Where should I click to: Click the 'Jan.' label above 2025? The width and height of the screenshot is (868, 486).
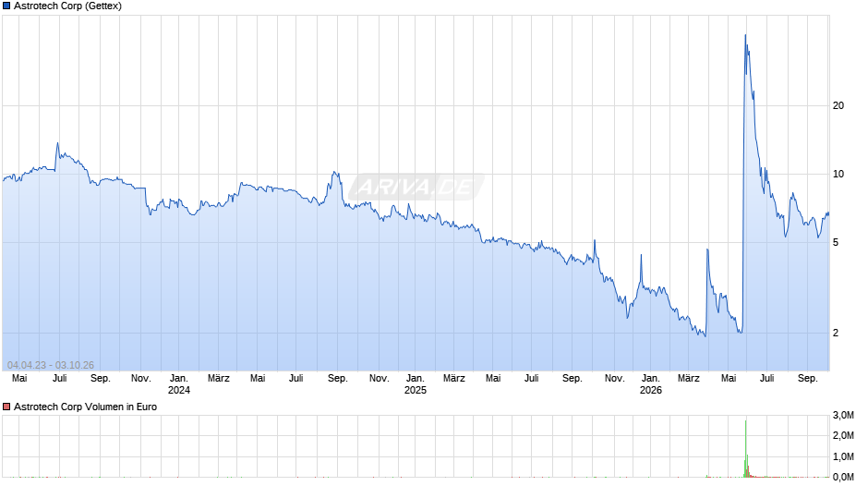pyautogui.click(x=416, y=379)
